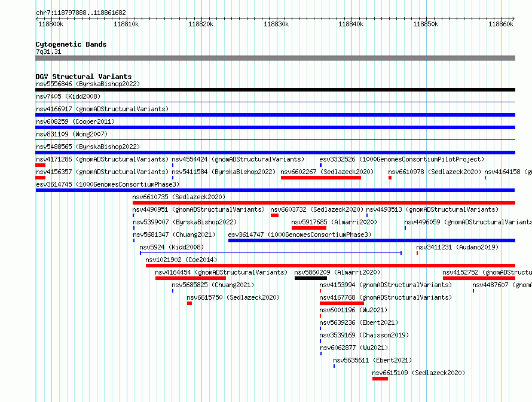Click nsv6062877 (Wu2021) label
Screen dimensions: 532x402
[354, 348]
